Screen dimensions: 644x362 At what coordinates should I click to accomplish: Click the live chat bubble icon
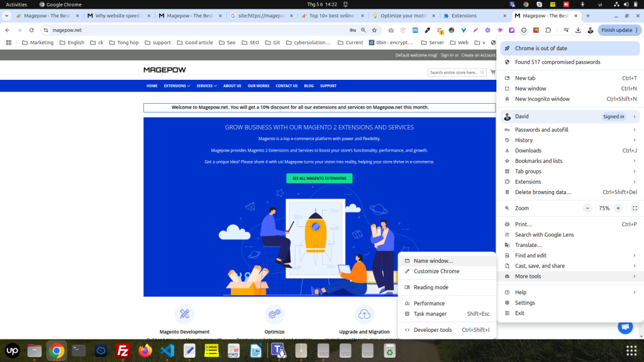click(625, 327)
